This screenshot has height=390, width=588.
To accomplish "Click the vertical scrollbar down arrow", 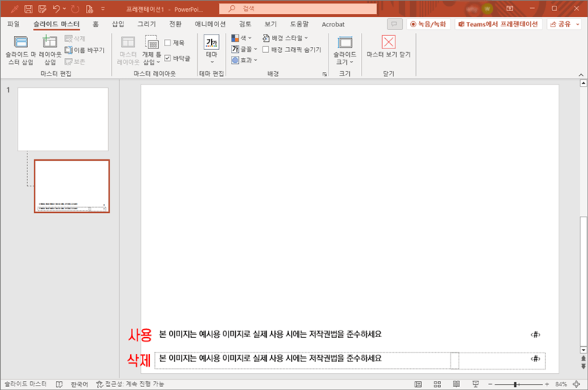I will 583,350.
